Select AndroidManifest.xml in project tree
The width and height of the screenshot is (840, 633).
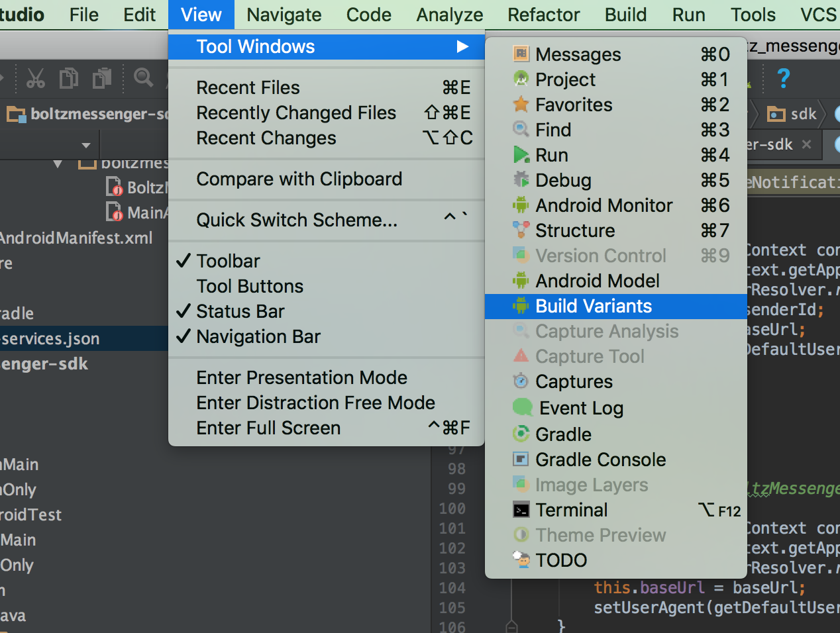(x=76, y=238)
